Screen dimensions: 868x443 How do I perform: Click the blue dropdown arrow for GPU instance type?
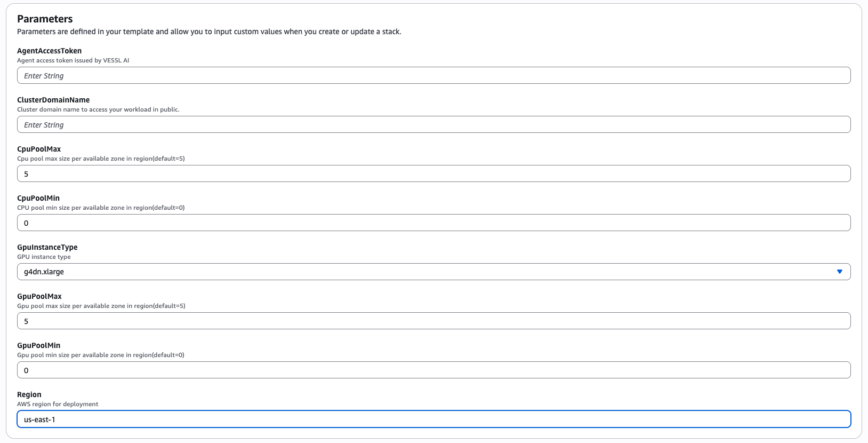tap(840, 272)
